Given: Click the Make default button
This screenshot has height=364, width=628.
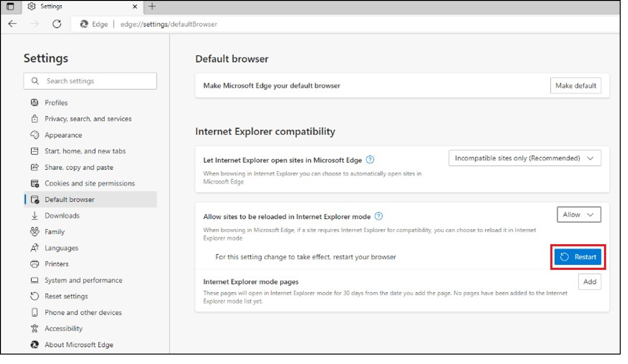Looking at the screenshot, I should [x=576, y=86].
